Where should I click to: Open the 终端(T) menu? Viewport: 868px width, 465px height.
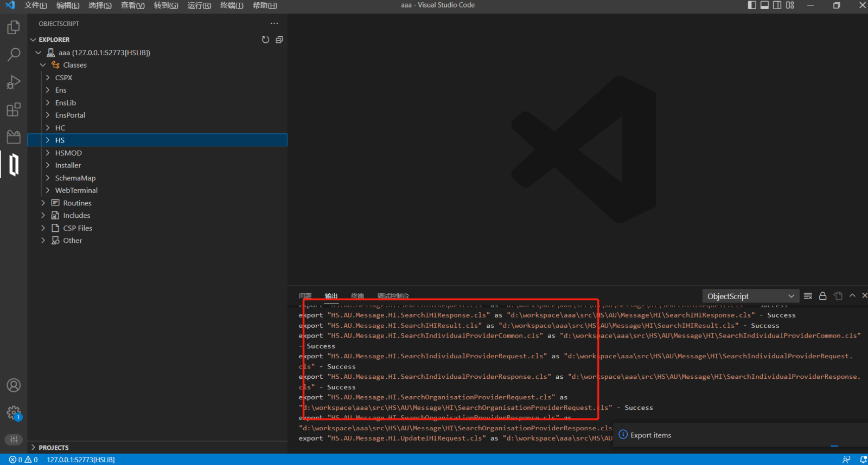(232, 5)
